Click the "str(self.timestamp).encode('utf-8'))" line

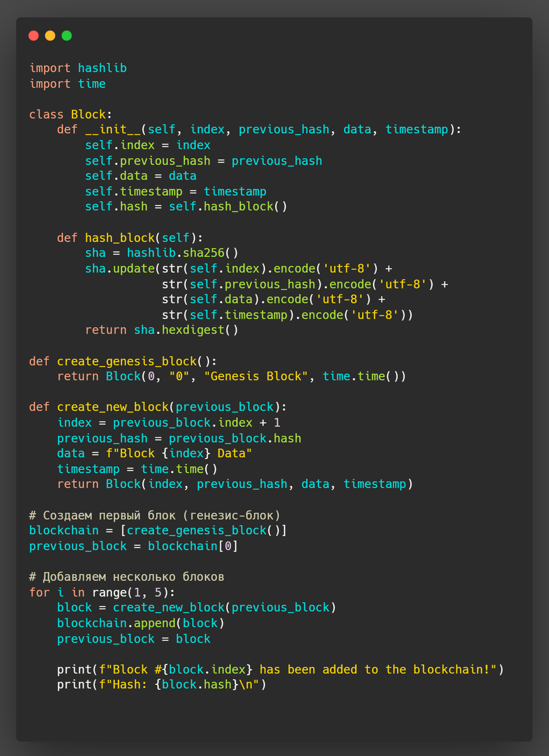click(288, 315)
